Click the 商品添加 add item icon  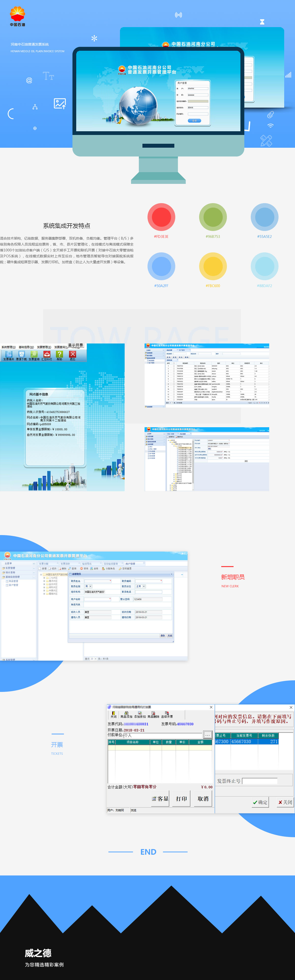(126, 715)
